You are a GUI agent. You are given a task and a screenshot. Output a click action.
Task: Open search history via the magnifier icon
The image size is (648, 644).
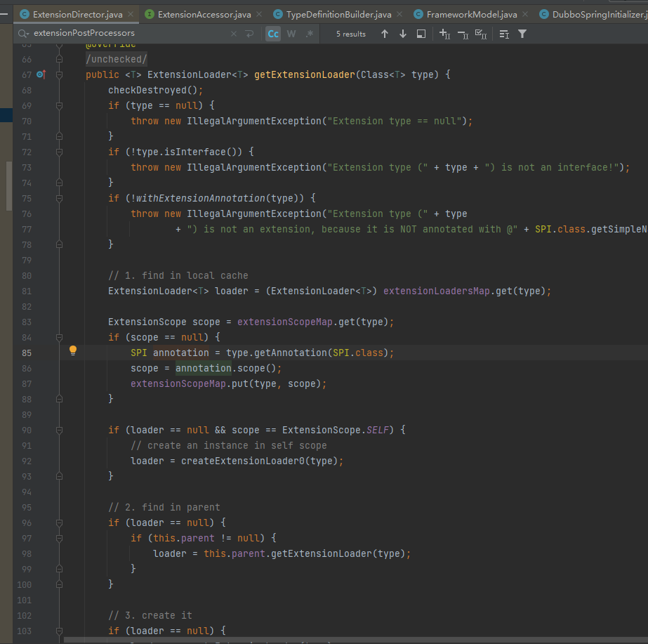[x=23, y=34]
